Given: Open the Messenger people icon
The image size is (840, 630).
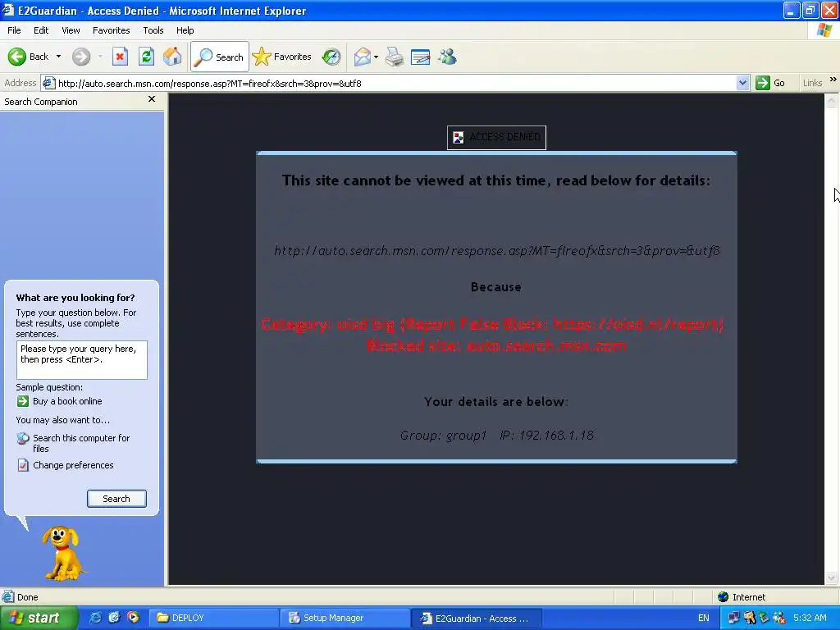Looking at the screenshot, I should coord(447,57).
